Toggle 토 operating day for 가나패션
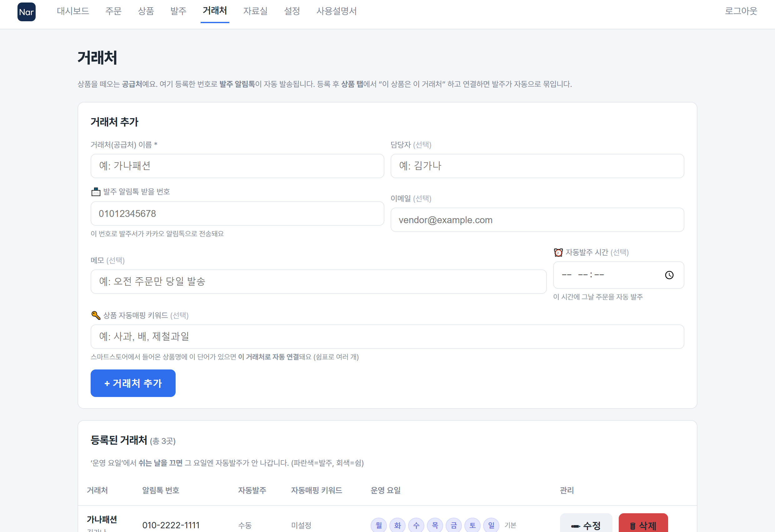The width and height of the screenshot is (775, 532). 472,525
